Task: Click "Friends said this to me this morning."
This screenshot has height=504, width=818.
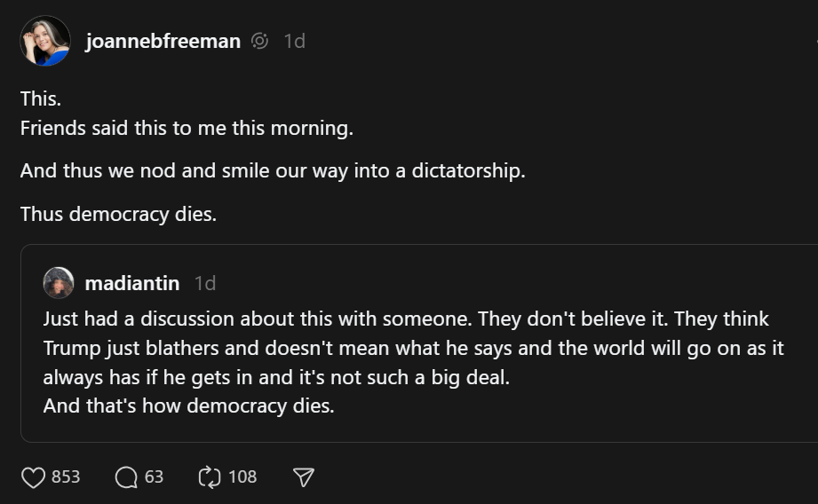Action: pos(187,128)
